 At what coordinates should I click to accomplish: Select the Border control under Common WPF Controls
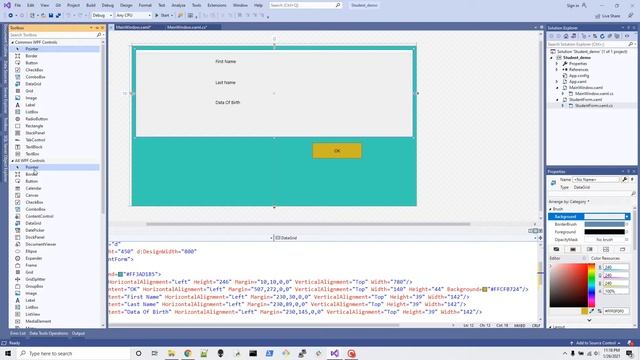pos(31,56)
